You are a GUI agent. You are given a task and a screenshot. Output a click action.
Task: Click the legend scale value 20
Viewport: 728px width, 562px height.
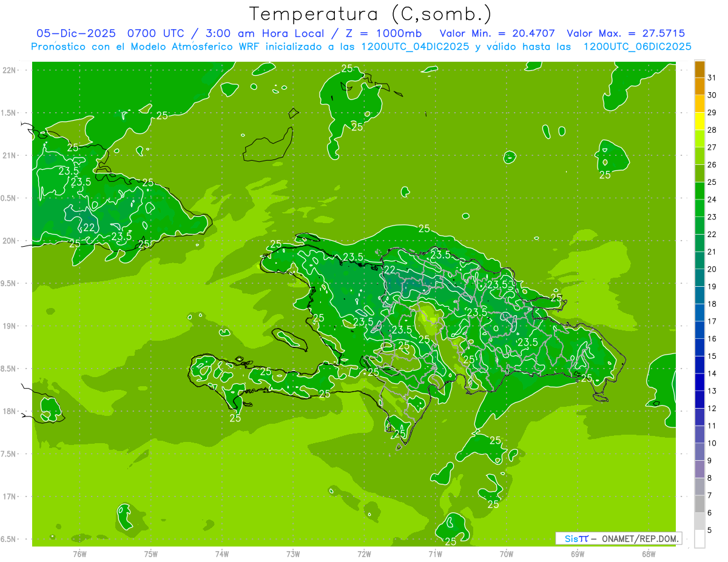tap(712, 269)
